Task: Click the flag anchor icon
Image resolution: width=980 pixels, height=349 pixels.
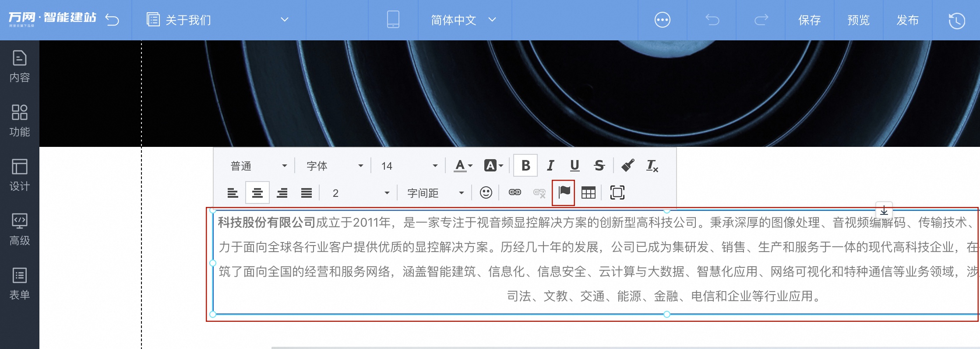Action: (564, 192)
